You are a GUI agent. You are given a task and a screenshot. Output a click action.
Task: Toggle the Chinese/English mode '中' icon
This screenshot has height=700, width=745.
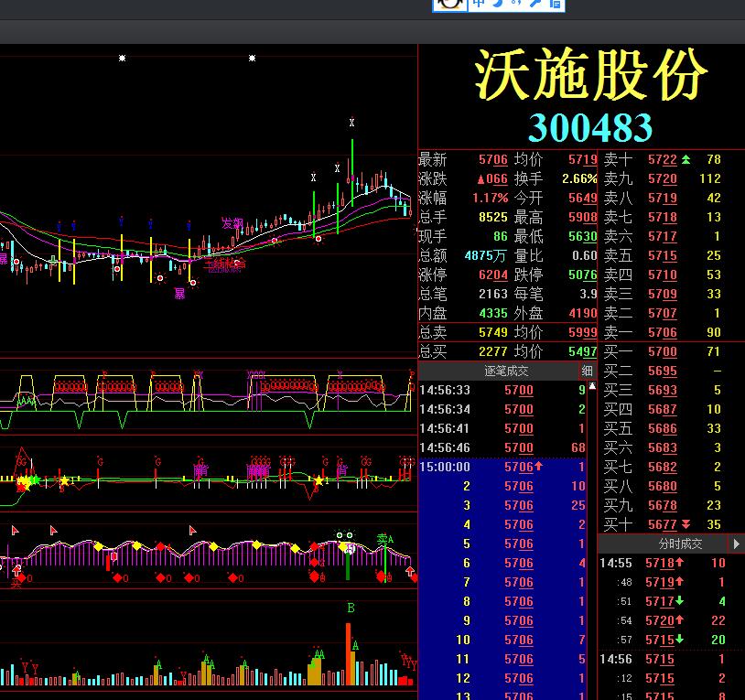[x=479, y=4]
